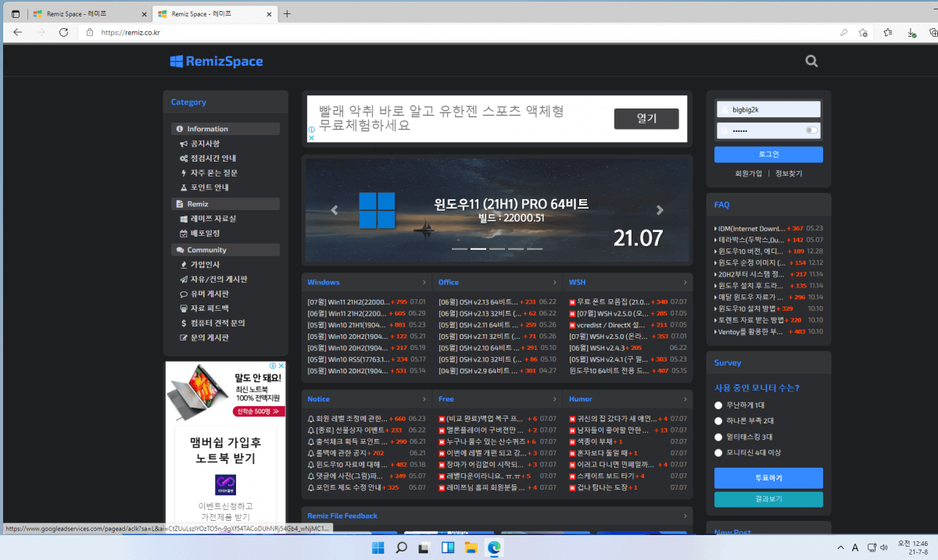This screenshot has height=560, width=938.
Task: Click the RemizSpace logo
Action: coord(217,61)
